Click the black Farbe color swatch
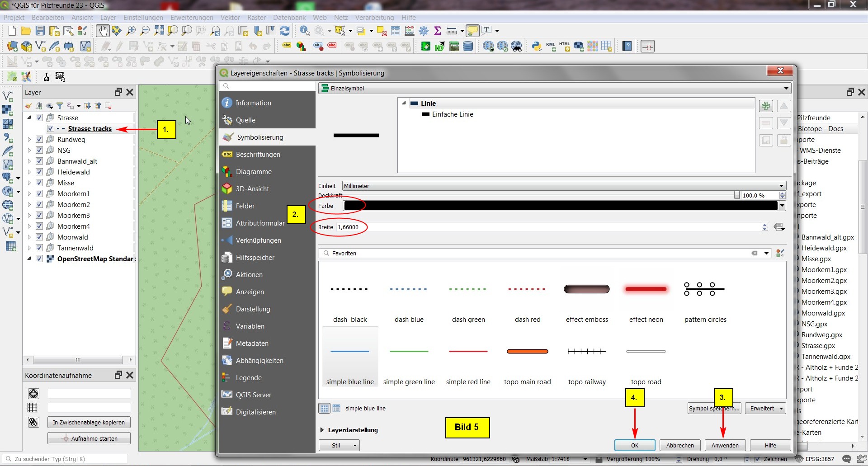 [x=560, y=206]
